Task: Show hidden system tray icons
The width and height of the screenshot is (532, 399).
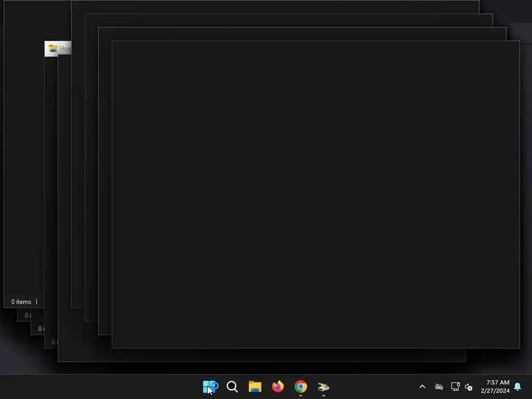Action: 422,387
